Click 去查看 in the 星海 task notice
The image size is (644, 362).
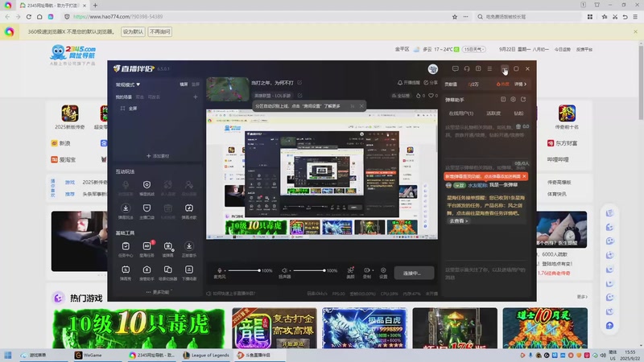point(458,220)
